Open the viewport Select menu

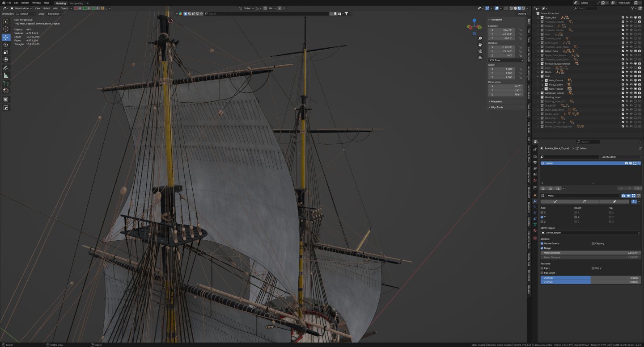47,8
